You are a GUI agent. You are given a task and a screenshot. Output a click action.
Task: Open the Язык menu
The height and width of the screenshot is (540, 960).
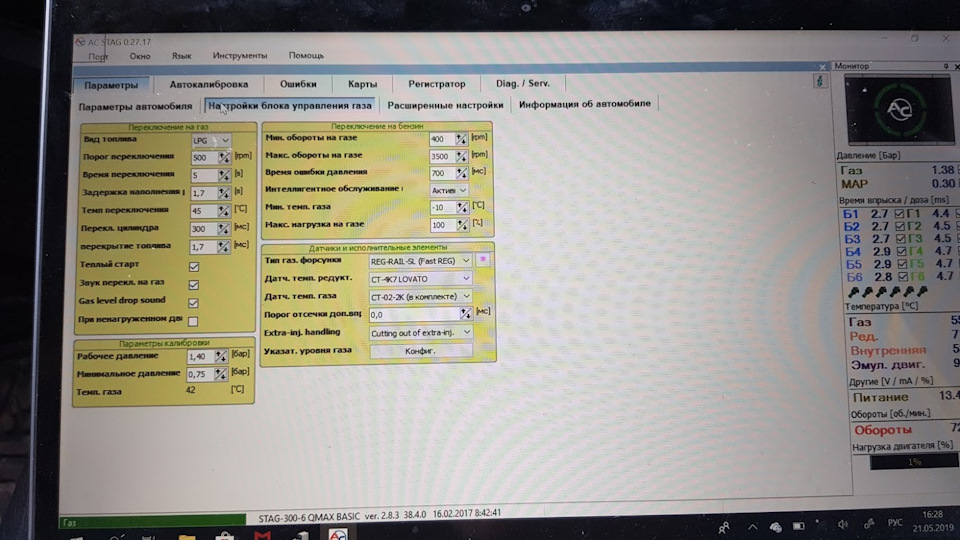181,55
